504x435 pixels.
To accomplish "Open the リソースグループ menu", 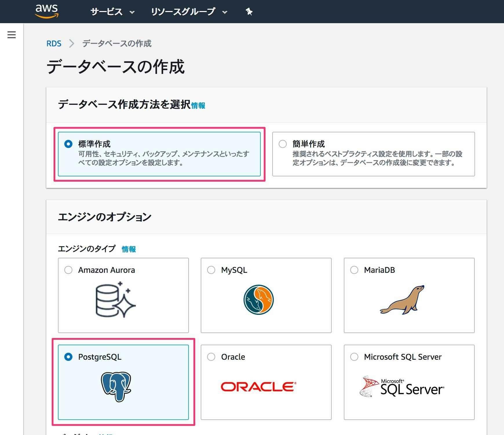I will [x=189, y=12].
